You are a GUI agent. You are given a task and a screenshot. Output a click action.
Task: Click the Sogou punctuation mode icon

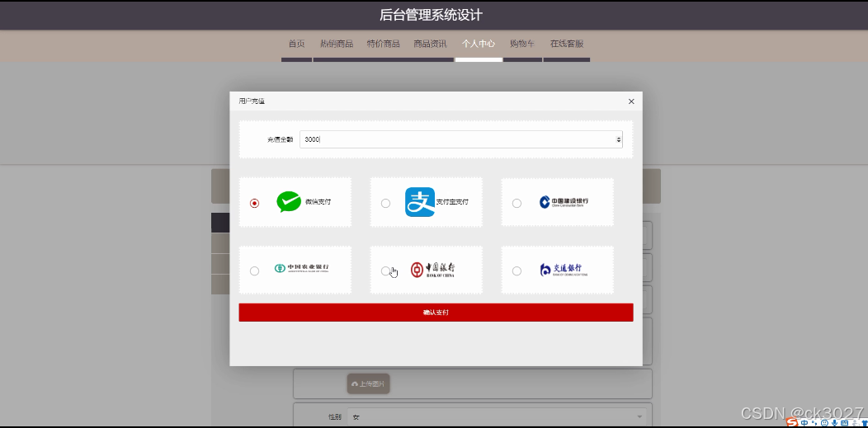coord(814,422)
